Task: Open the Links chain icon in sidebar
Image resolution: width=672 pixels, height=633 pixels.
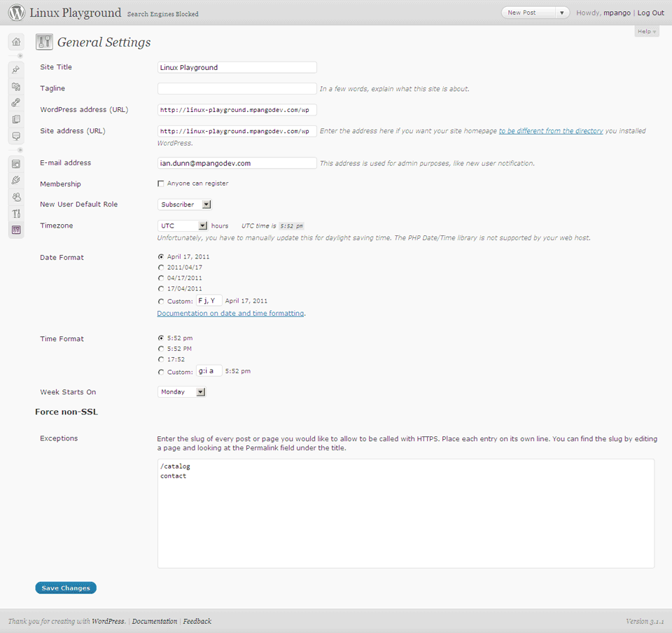Action: (x=16, y=102)
